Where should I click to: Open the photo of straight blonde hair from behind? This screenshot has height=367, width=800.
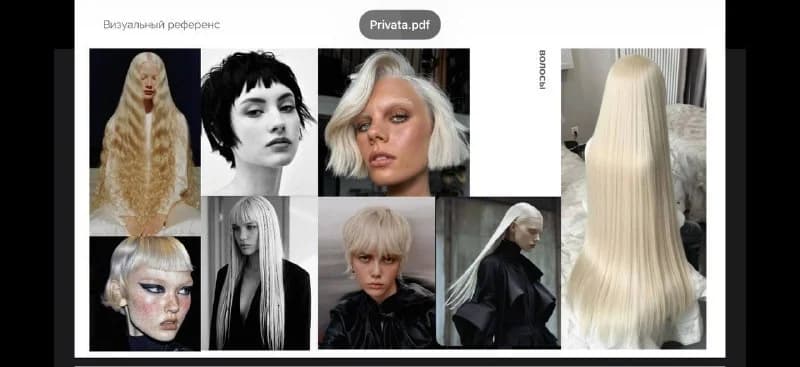pyautogui.click(x=634, y=199)
